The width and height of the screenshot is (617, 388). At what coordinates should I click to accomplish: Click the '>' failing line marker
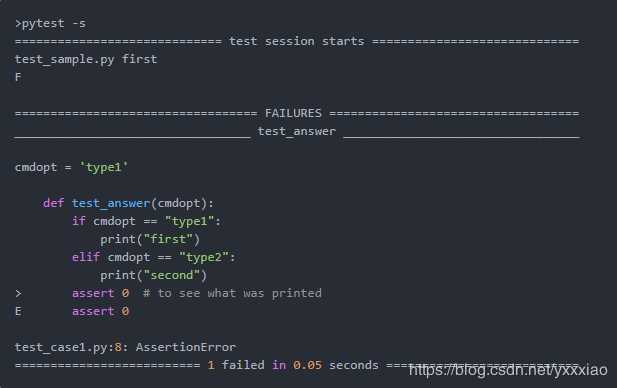(18, 294)
